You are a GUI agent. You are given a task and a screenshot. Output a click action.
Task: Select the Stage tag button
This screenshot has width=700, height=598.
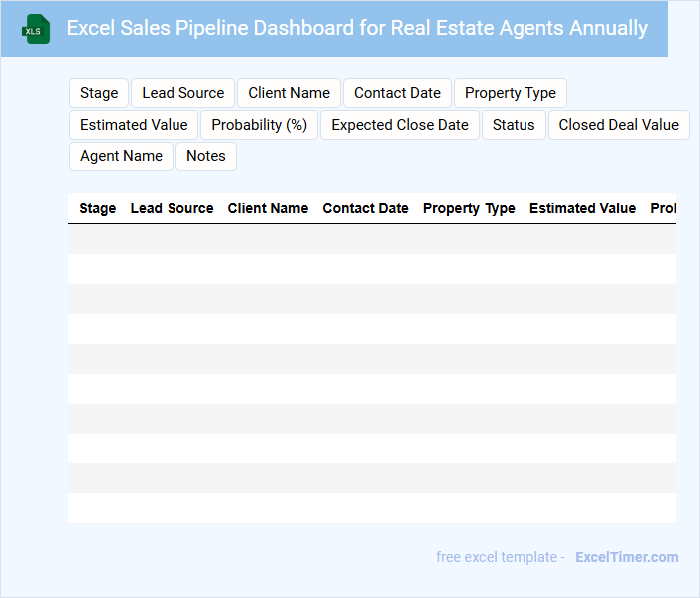coord(99,93)
